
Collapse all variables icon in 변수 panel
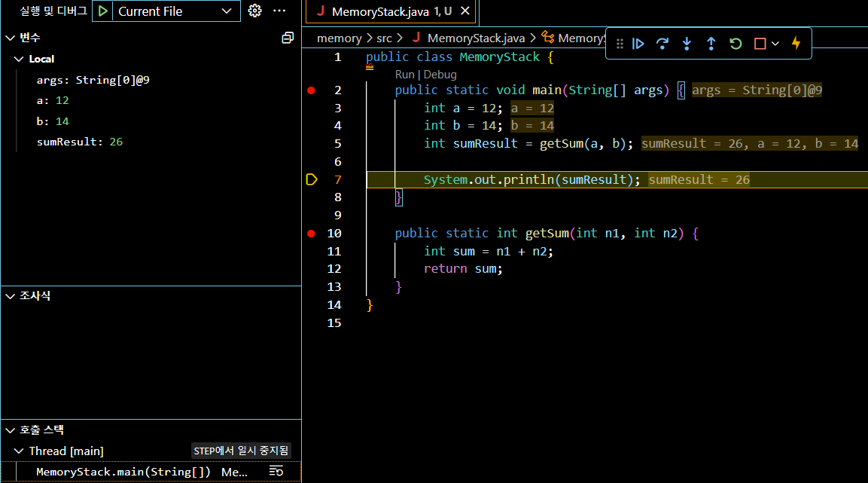point(288,38)
